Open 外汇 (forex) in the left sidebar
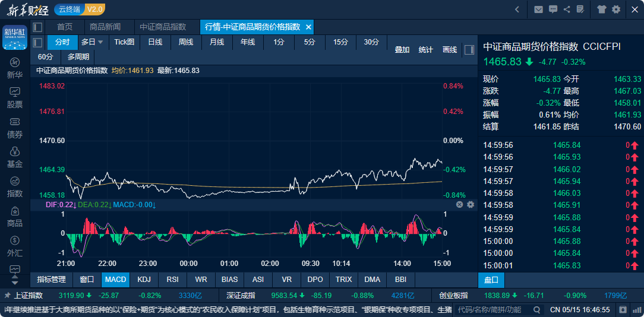The width and height of the screenshot is (644, 317). (15, 246)
